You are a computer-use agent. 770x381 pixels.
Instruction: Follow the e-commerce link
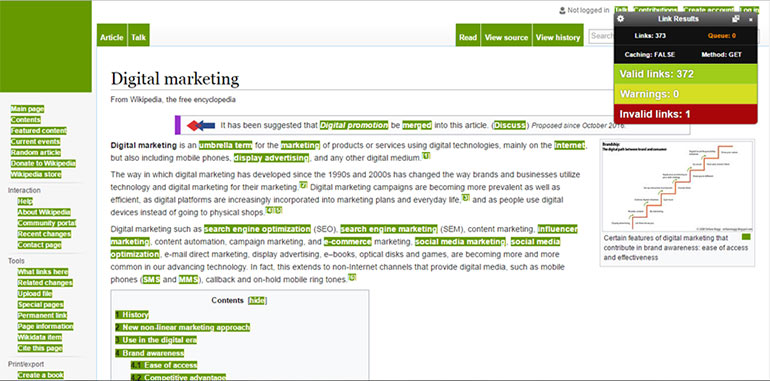(x=348, y=242)
